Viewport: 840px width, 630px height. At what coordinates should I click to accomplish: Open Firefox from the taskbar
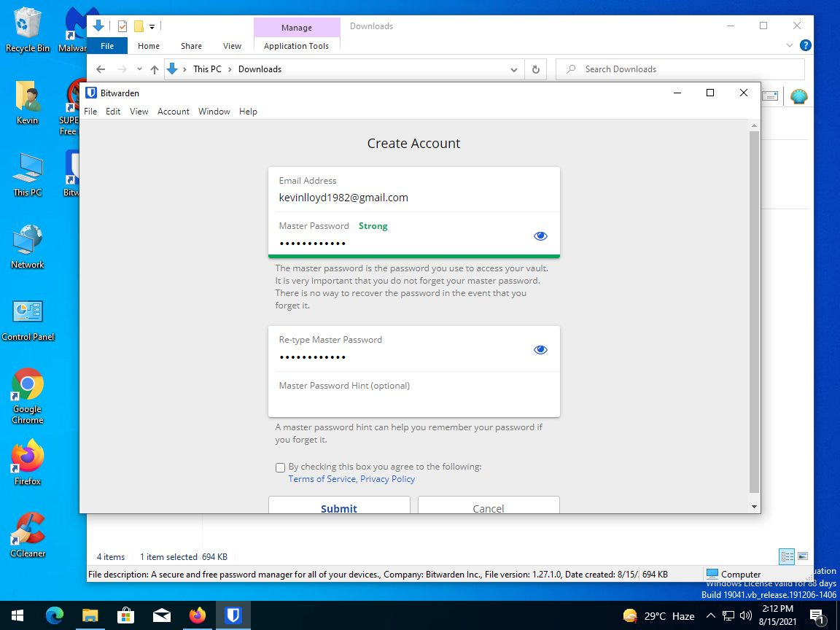click(197, 615)
